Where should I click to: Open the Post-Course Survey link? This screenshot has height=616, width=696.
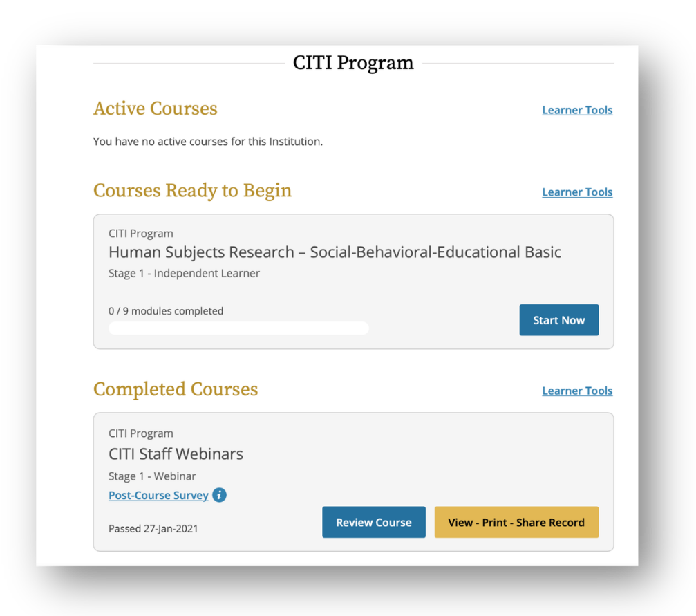click(x=158, y=495)
